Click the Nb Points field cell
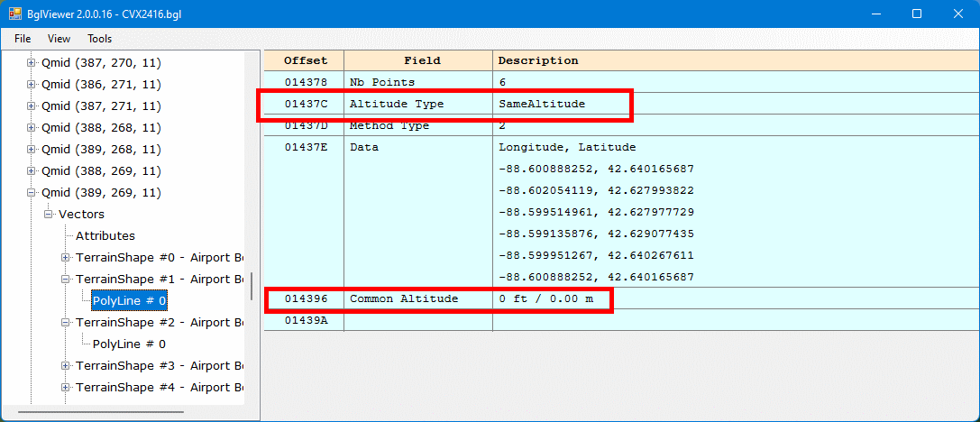 click(418, 82)
